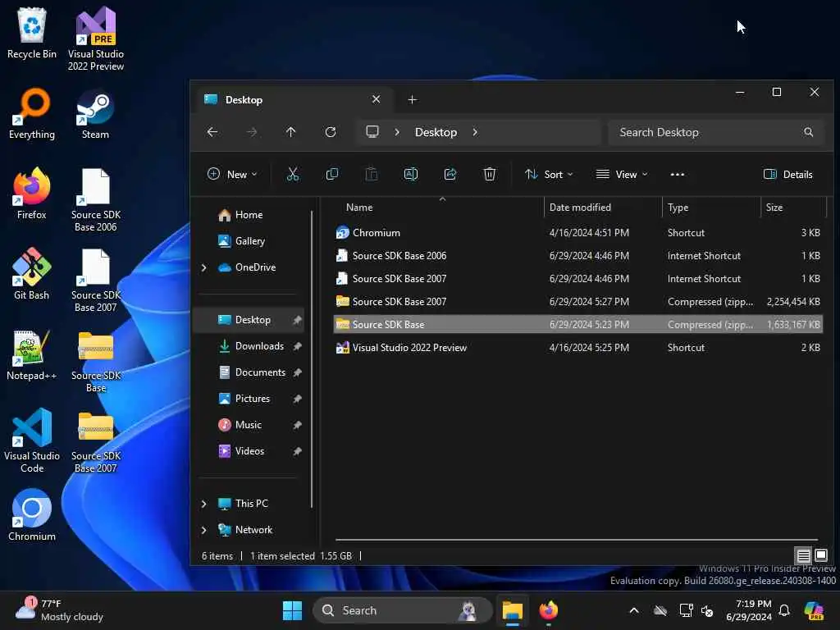Open Gallery in the navigation pane
This screenshot has height=630, width=840.
pos(249,241)
